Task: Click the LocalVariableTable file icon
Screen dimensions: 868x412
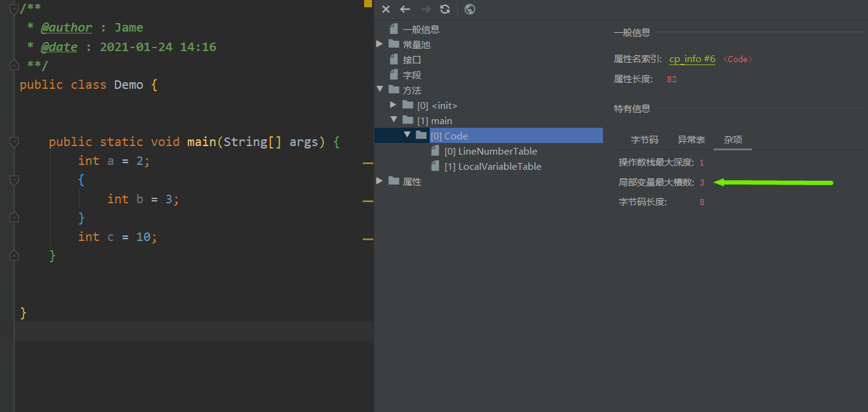Action: (435, 166)
